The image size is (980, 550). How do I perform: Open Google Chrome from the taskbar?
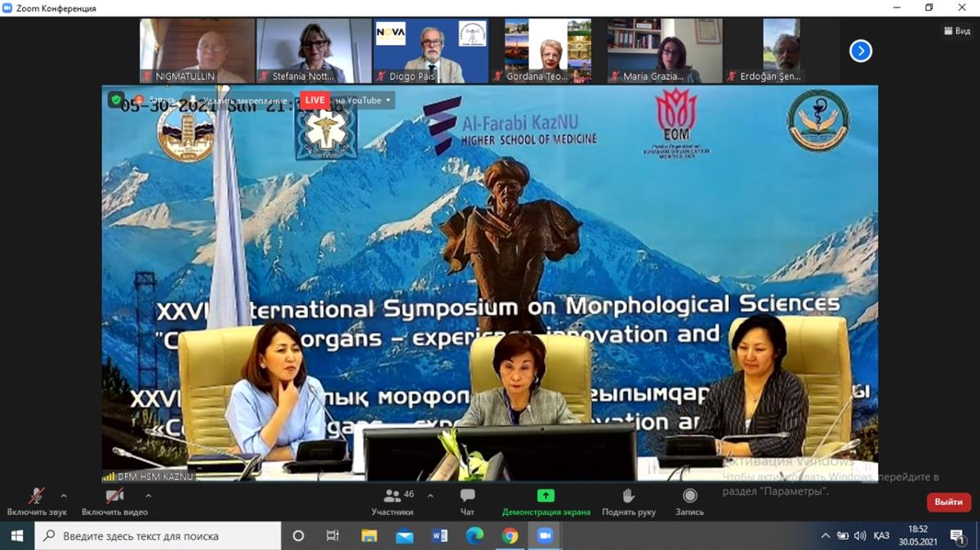(510, 536)
